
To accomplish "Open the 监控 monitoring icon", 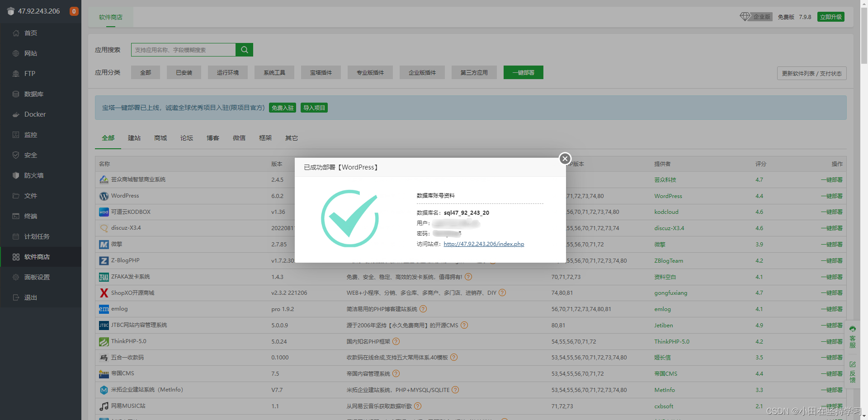I will pyautogui.click(x=16, y=135).
